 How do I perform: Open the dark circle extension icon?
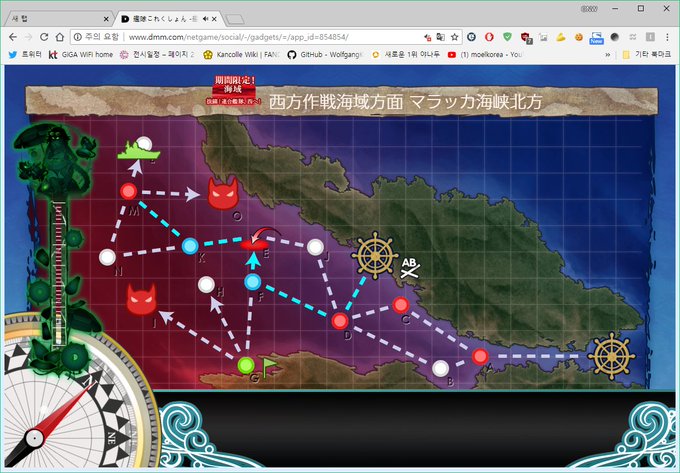[x=615, y=37]
